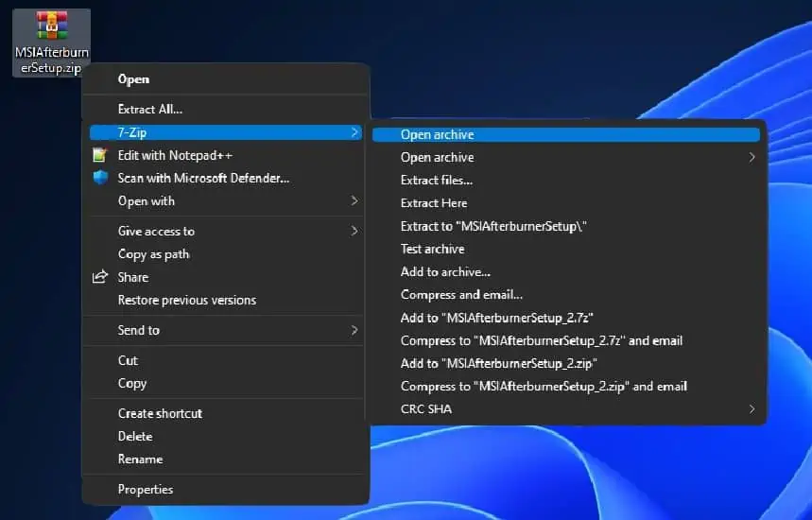Click the Notepad++ icon in context menu
This screenshot has width=812, height=520.
100,155
